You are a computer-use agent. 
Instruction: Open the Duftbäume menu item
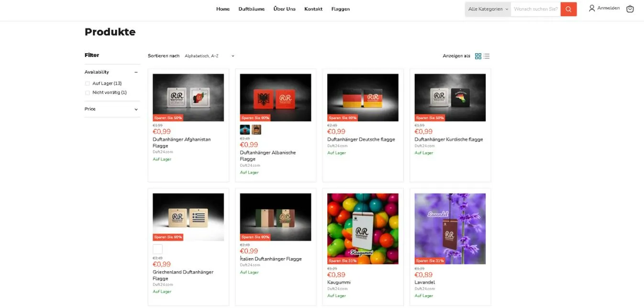click(x=252, y=9)
